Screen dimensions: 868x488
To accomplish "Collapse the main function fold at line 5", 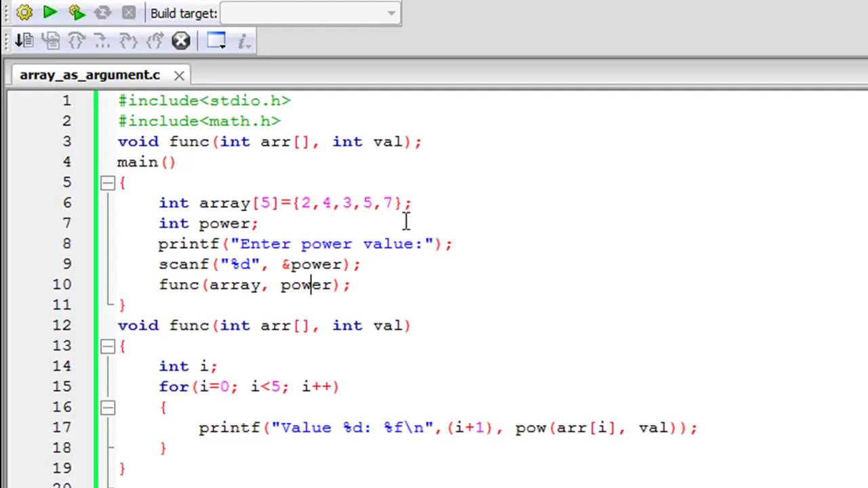I will pyautogui.click(x=108, y=182).
